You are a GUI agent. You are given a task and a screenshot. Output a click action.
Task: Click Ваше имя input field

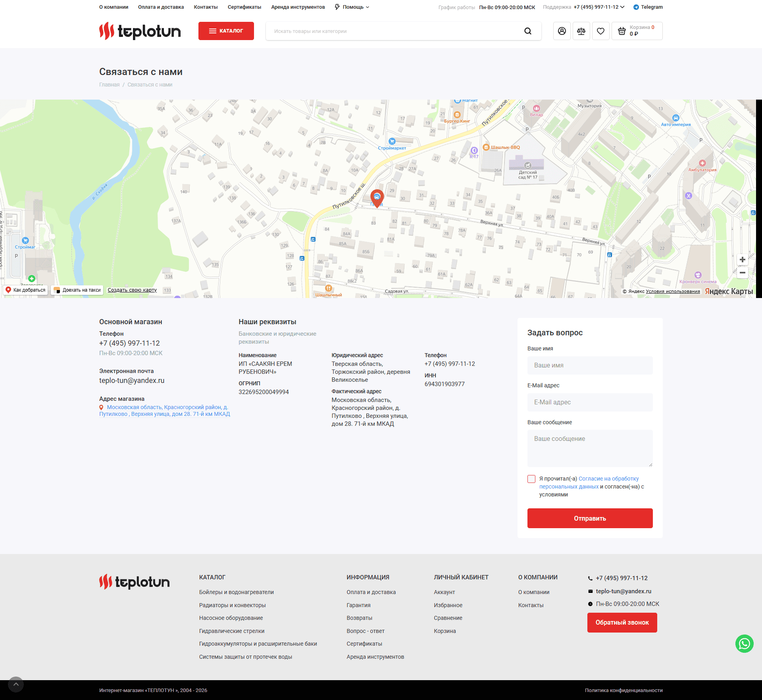pyautogui.click(x=590, y=365)
